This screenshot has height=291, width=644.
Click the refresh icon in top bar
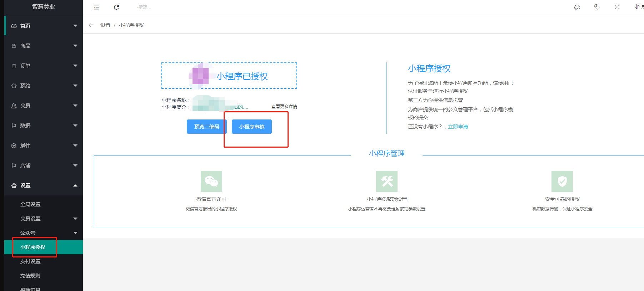click(116, 7)
